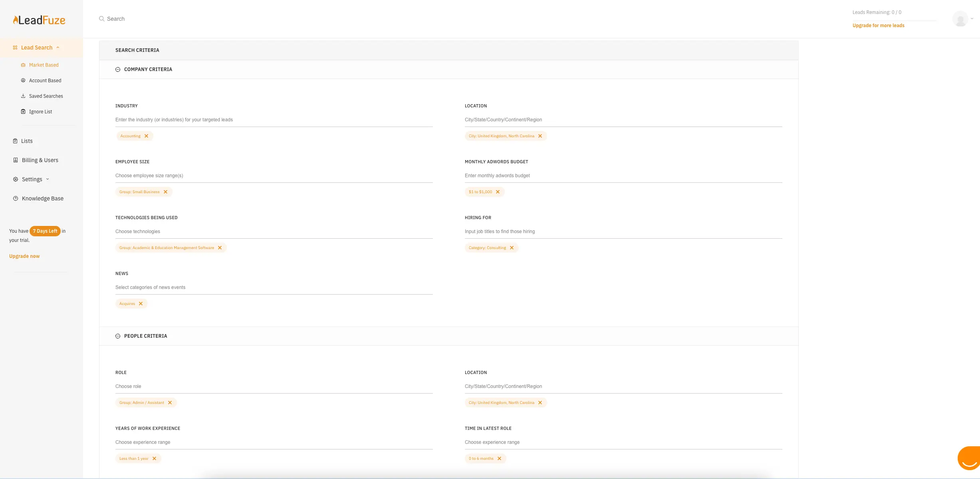Click Upgrade for more leads link
980x479 pixels.
878,26
